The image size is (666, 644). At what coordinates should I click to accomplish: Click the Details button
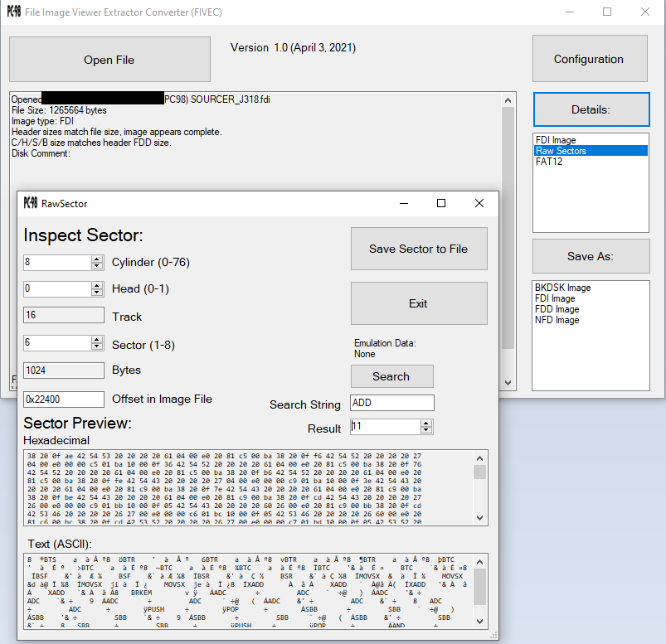[591, 109]
